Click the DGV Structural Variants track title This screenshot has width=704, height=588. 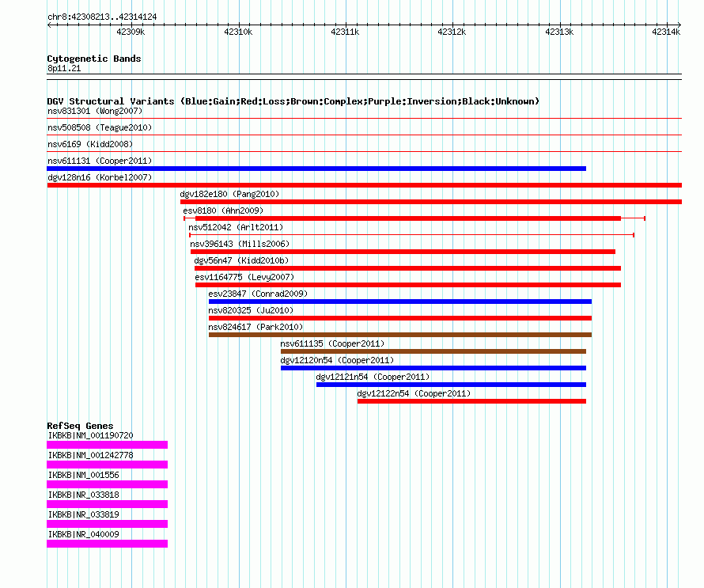pos(293,101)
